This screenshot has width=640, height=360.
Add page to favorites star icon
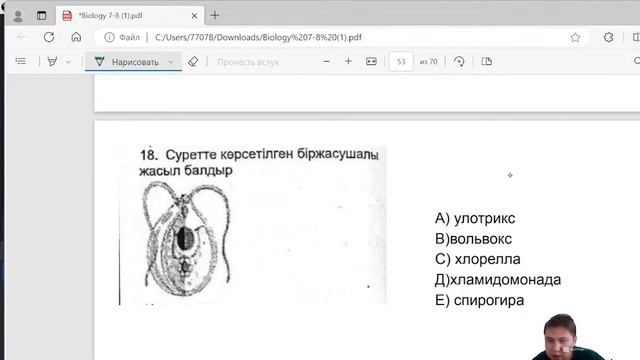[x=575, y=38]
